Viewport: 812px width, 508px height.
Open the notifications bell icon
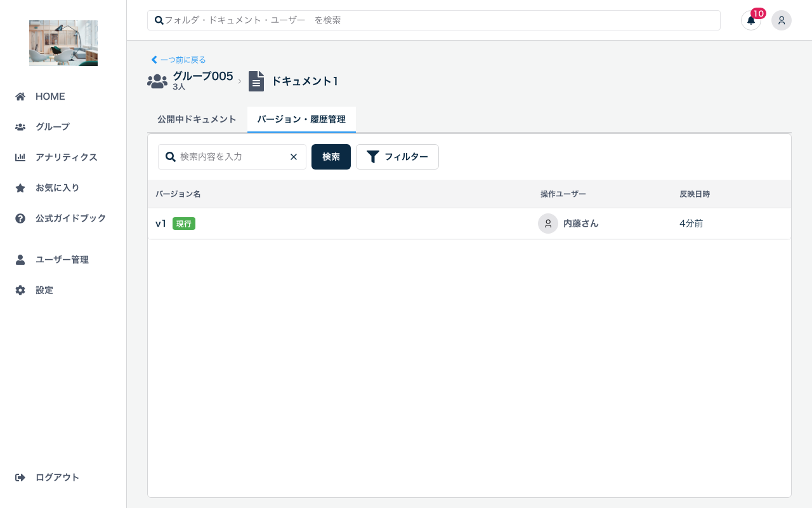750,20
